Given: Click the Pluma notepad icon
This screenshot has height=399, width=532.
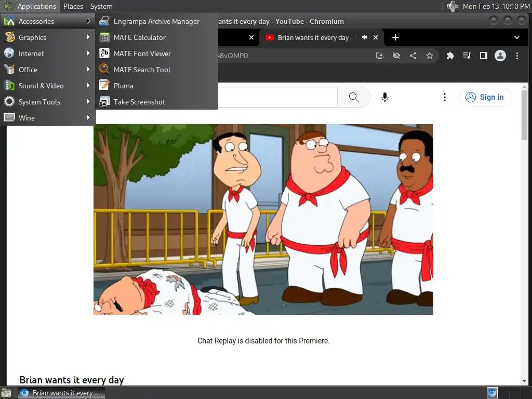Looking at the screenshot, I should tap(104, 86).
